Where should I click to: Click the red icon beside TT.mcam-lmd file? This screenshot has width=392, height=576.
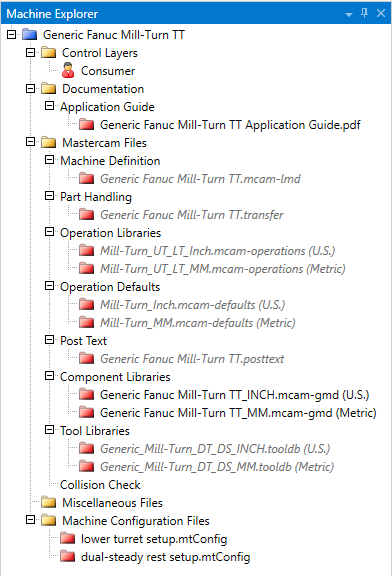tap(87, 179)
